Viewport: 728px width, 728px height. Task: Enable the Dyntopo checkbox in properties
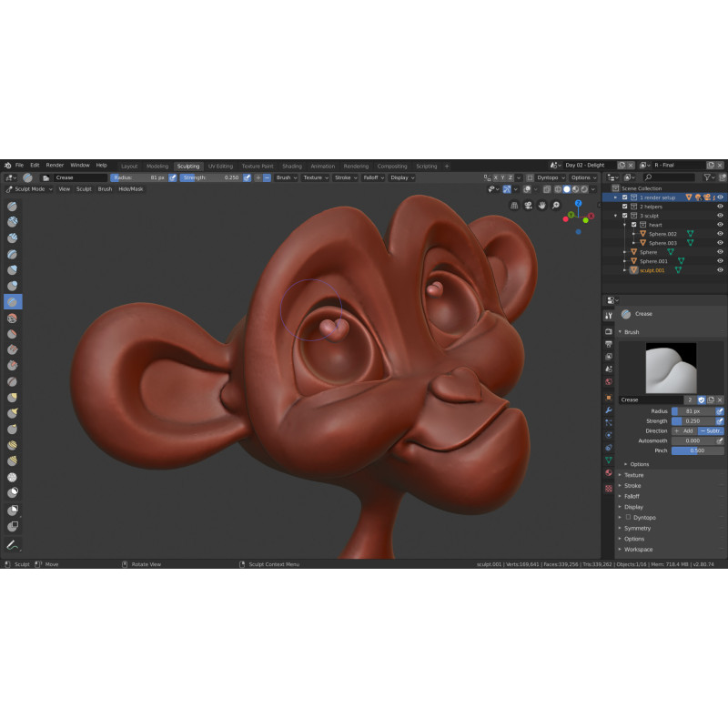[x=628, y=517]
